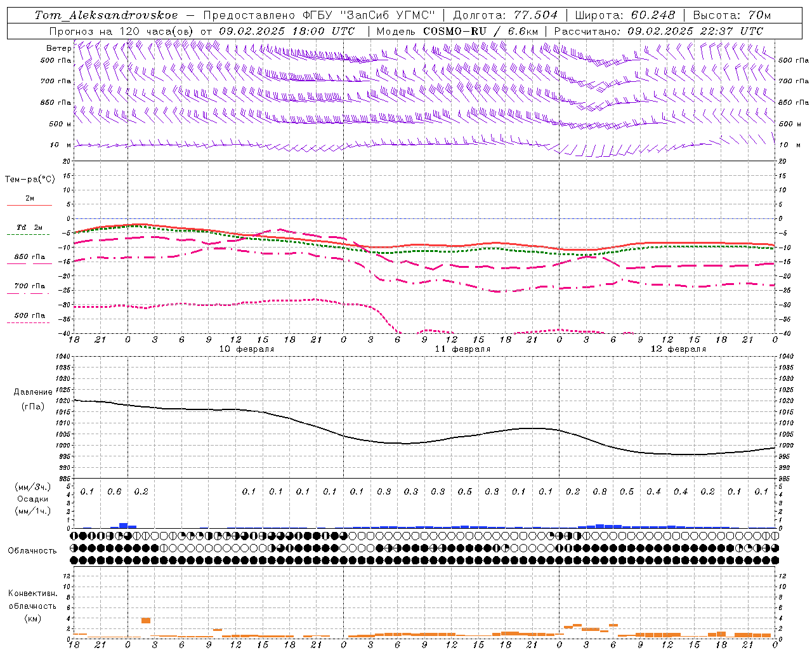Click the Тем-ра(°C) temperature panel label

point(30,179)
